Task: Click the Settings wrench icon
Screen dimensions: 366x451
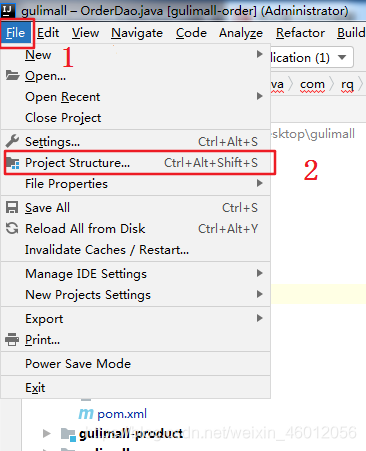Action: pyautogui.click(x=12, y=141)
